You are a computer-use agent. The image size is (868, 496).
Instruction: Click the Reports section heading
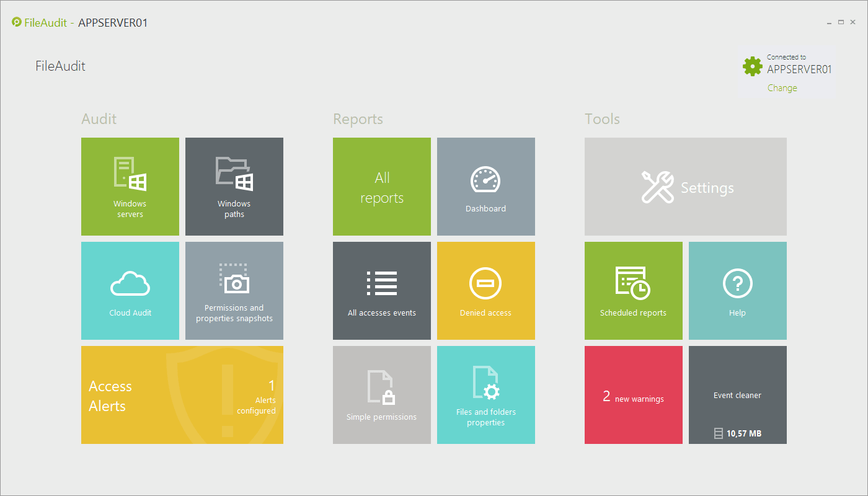point(358,120)
